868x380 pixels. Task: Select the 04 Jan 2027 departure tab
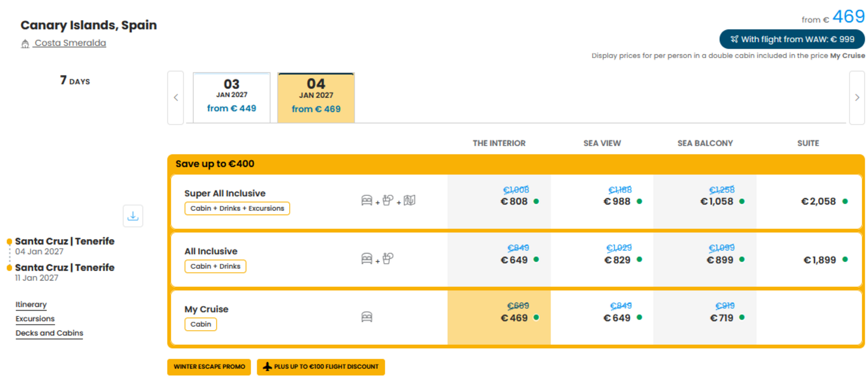pos(316,98)
